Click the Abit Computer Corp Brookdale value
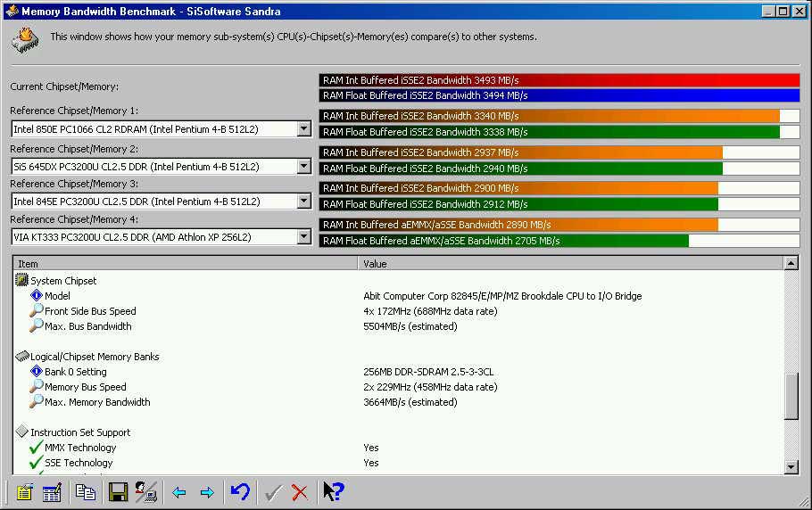The image size is (812, 510). click(502, 296)
